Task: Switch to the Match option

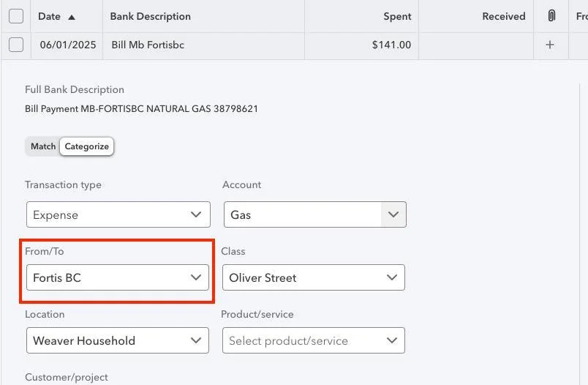Action: 43,146
